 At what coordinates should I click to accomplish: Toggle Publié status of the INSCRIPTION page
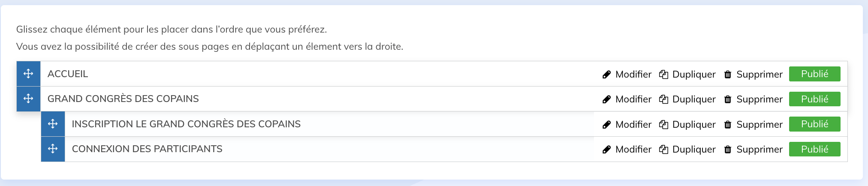click(x=814, y=124)
